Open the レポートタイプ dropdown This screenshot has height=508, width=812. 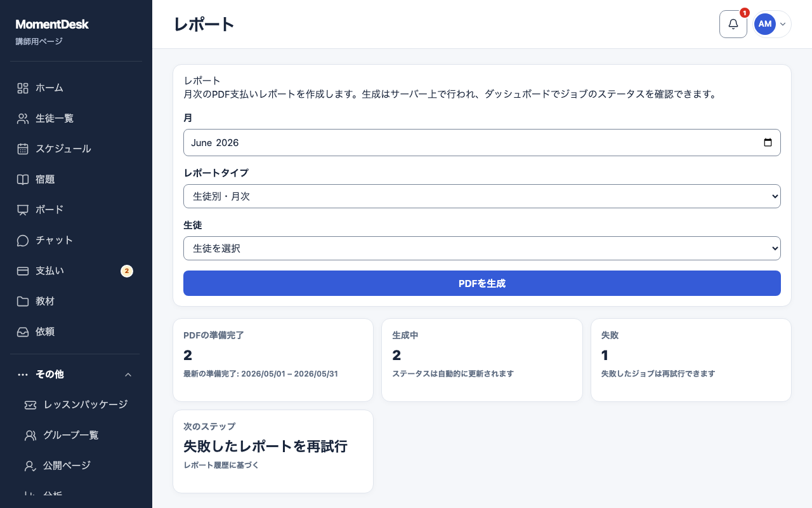coord(482,196)
